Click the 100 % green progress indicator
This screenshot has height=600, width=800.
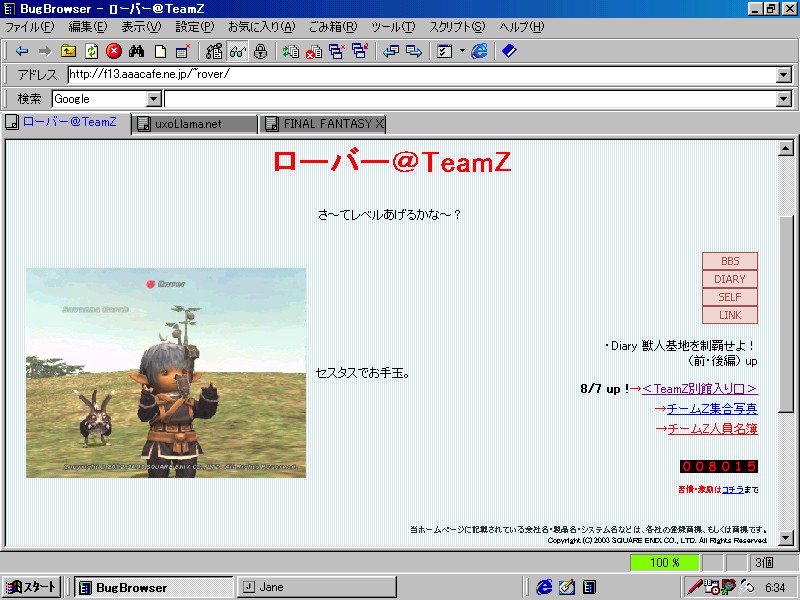[664, 562]
